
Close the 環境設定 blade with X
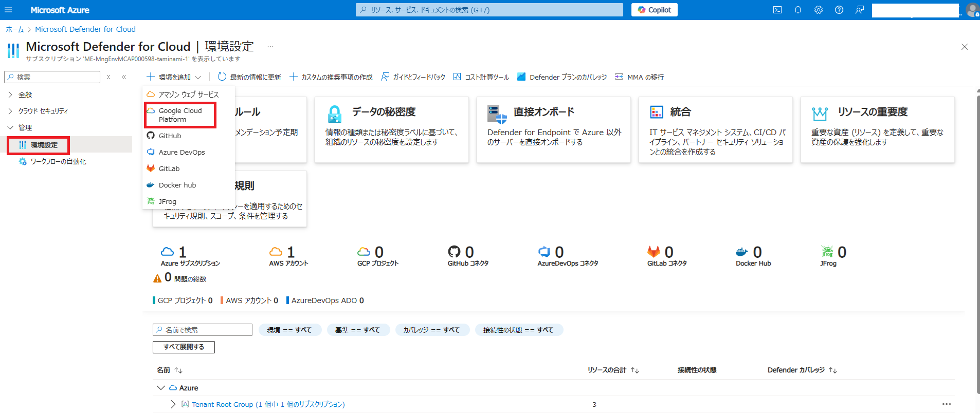[x=965, y=47]
